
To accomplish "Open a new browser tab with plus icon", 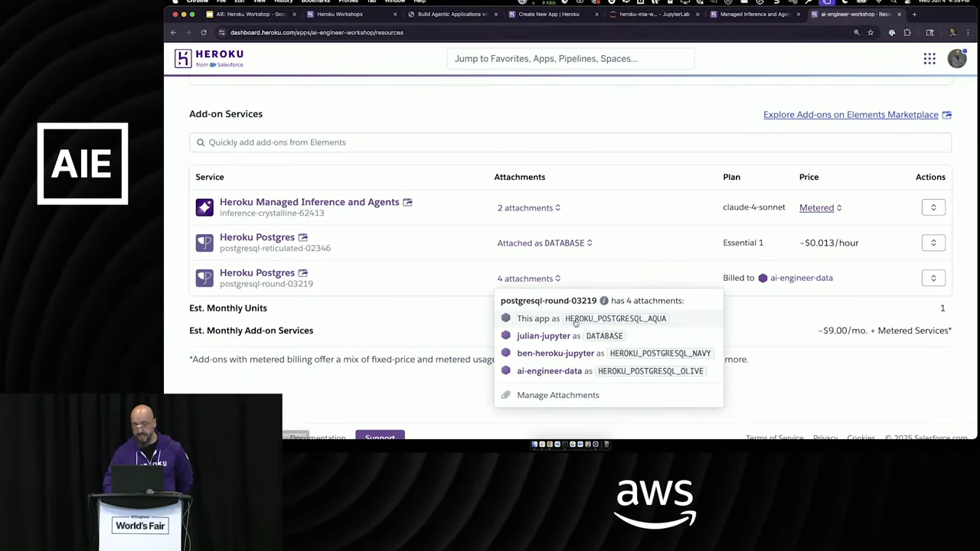I will [x=914, y=14].
